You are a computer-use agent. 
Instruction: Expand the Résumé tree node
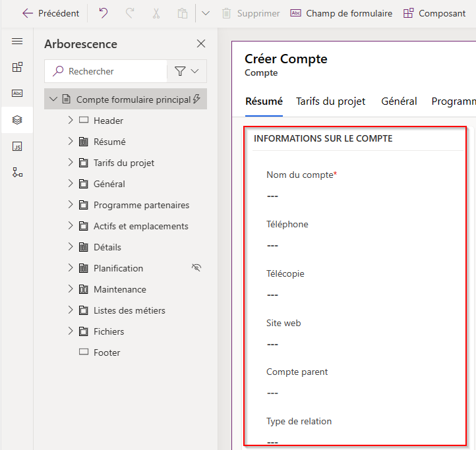(71, 142)
